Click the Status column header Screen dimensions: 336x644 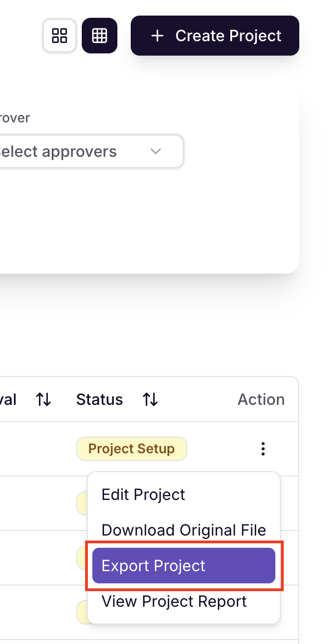pos(100,399)
